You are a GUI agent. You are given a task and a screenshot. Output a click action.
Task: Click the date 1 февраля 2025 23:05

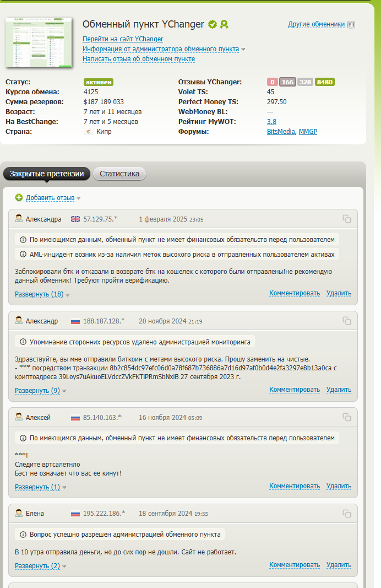click(171, 219)
